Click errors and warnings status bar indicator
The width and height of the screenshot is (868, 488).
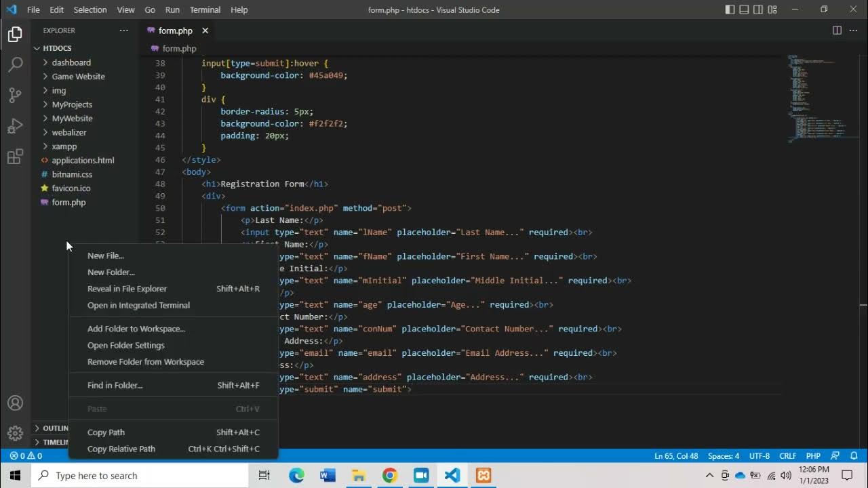[25, 456]
